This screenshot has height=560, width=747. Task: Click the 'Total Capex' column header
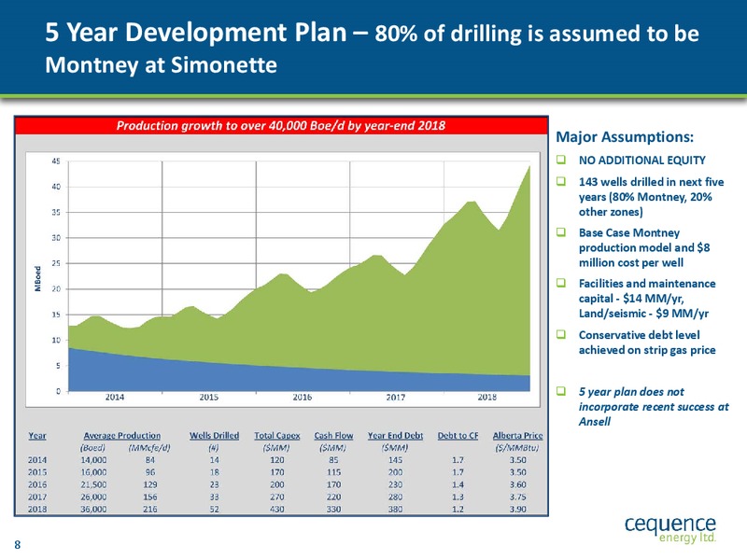coord(276,436)
